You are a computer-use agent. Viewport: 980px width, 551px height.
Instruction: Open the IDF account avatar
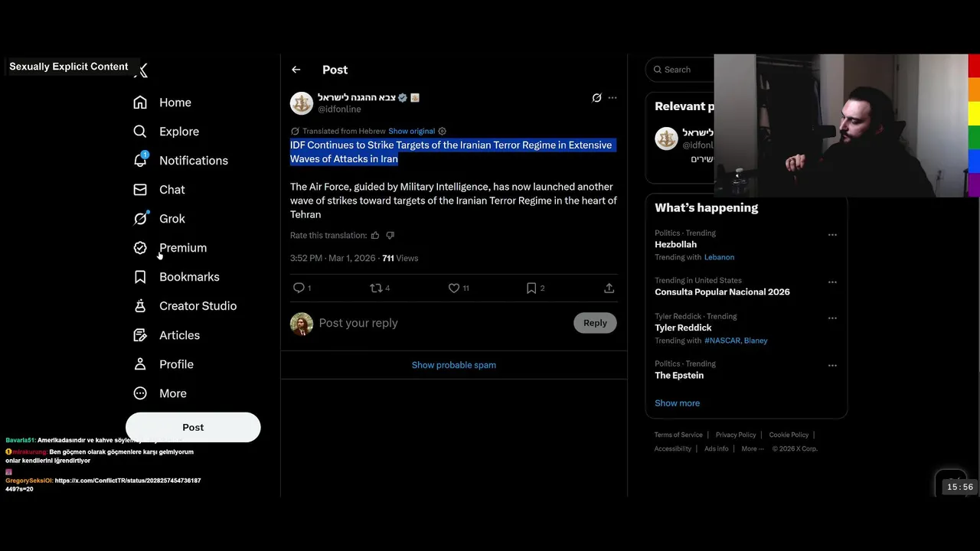pos(302,103)
